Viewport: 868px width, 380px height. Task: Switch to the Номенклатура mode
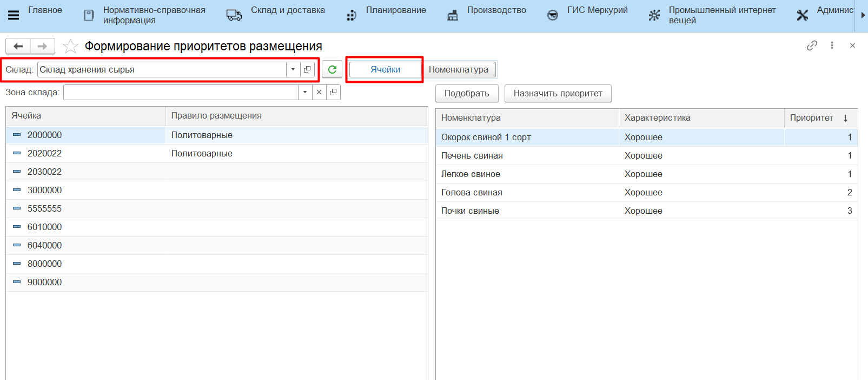(458, 69)
